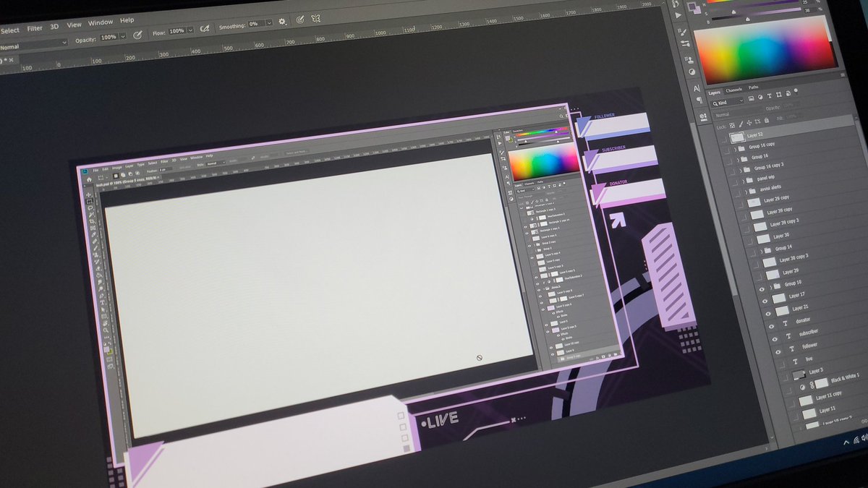Filter layers by pixel image icon
The width and height of the screenshot is (868, 488).
751,98
